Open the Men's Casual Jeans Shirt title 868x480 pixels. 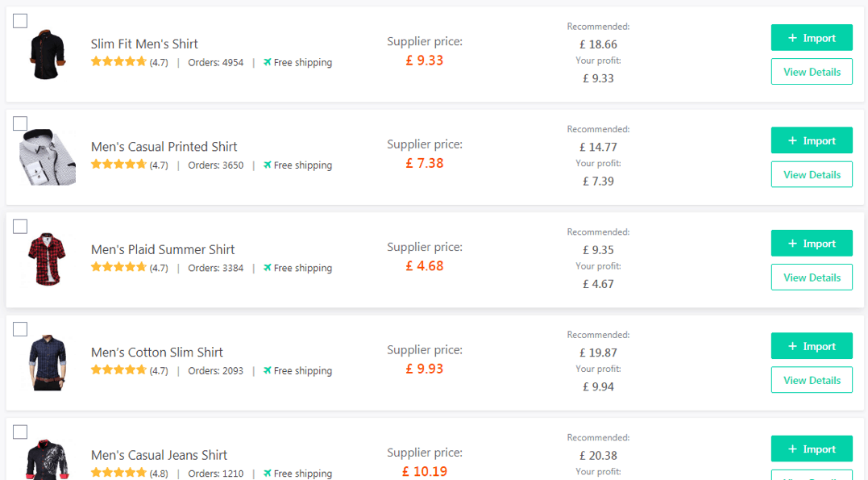[x=159, y=455]
